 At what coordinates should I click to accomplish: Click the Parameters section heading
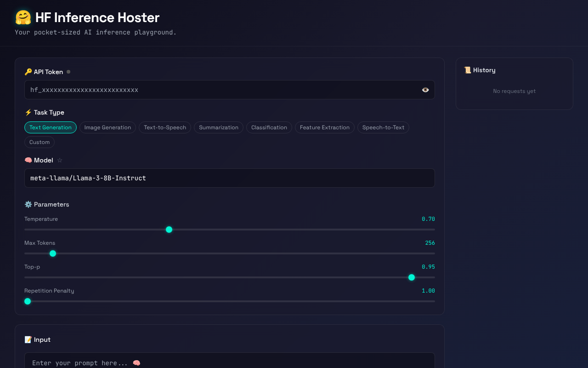click(47, 204)
